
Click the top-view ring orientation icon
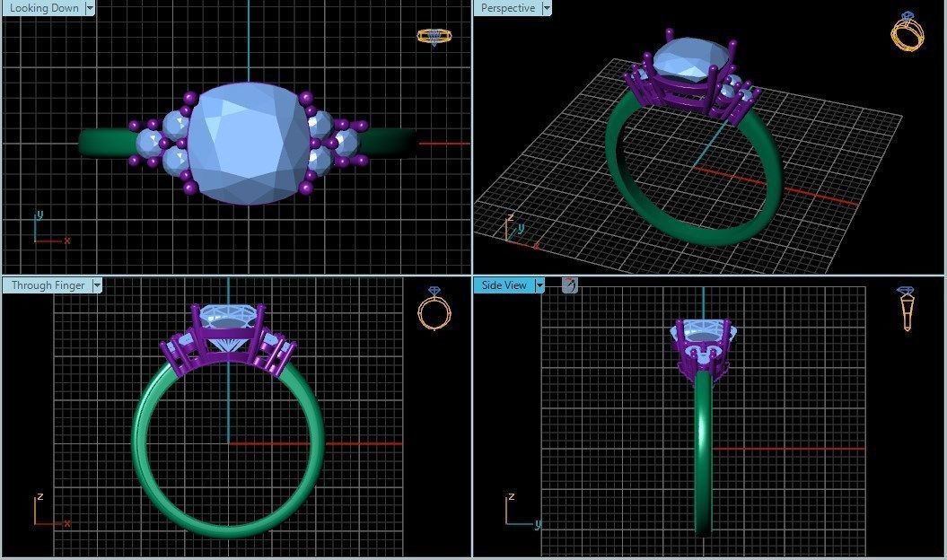pyautogui.click(x=434, y=36)
